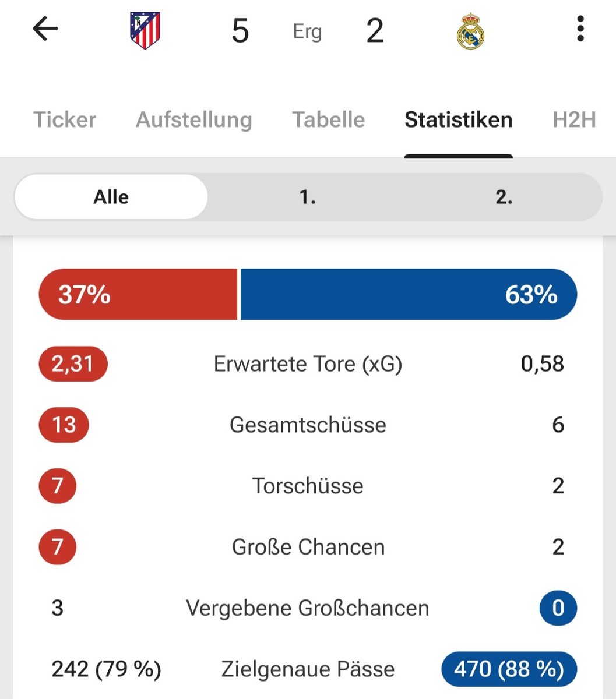Tap the 470 (88 %) passes badge
The height and width of the screenshot is (699, 616).
click(x=509, y=669)
